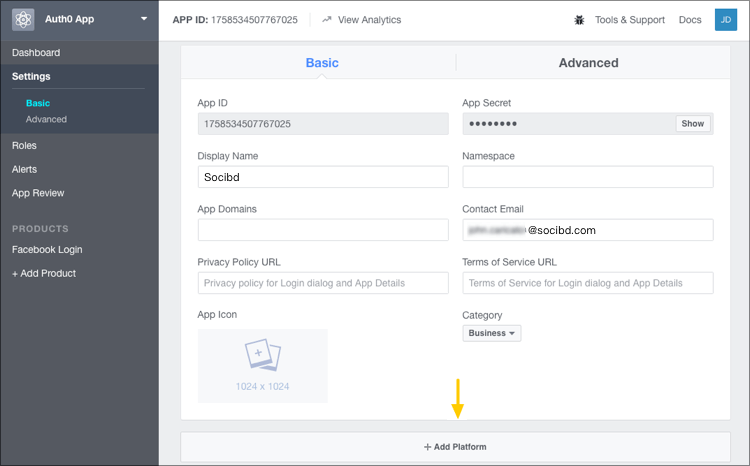Click the bug icon near Tools & Support
The height and width of the screenshot is (466, 750).
pos(579,20)
